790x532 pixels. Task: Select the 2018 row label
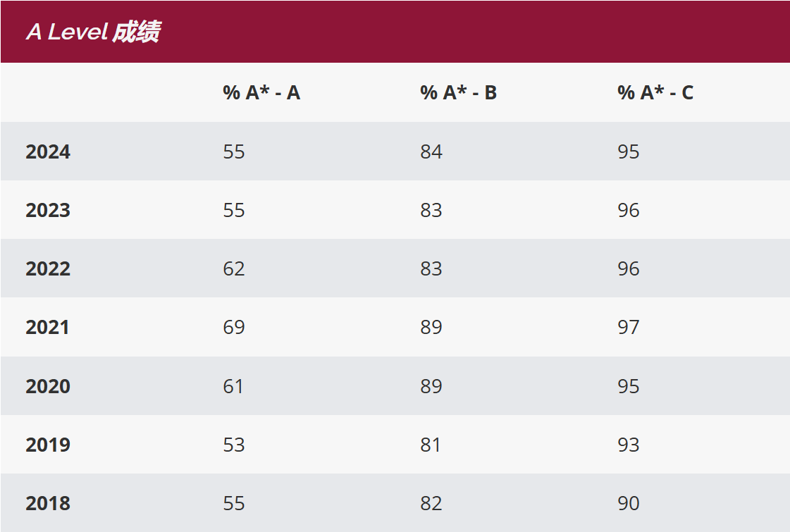click(48, 503)
